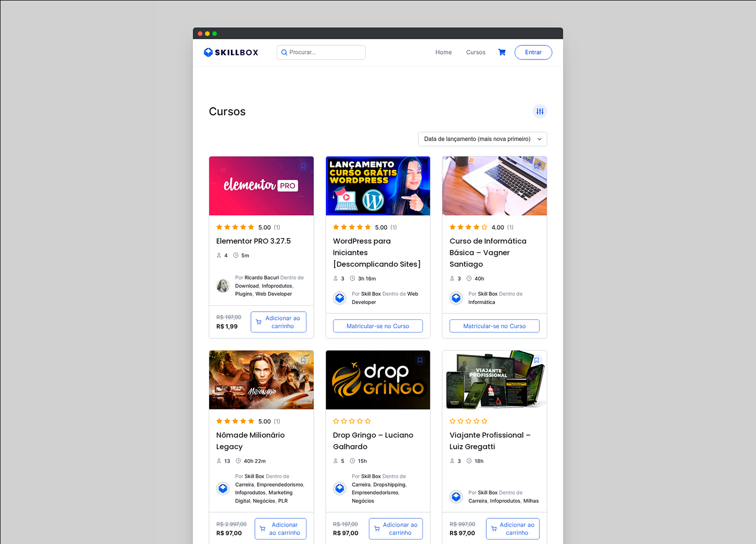The width and height of the screenshot is (756, 544).
Task: Click Skill Box avatar on WordPress course
Action: 340,298
